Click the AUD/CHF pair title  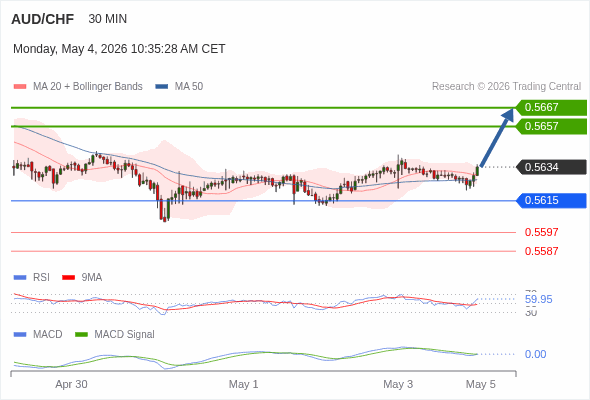coord(43,19)
